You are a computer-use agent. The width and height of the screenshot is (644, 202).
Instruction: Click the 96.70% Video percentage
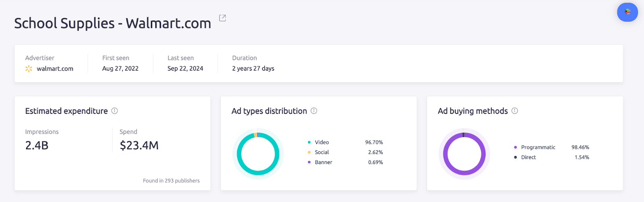tap(374, 142)
